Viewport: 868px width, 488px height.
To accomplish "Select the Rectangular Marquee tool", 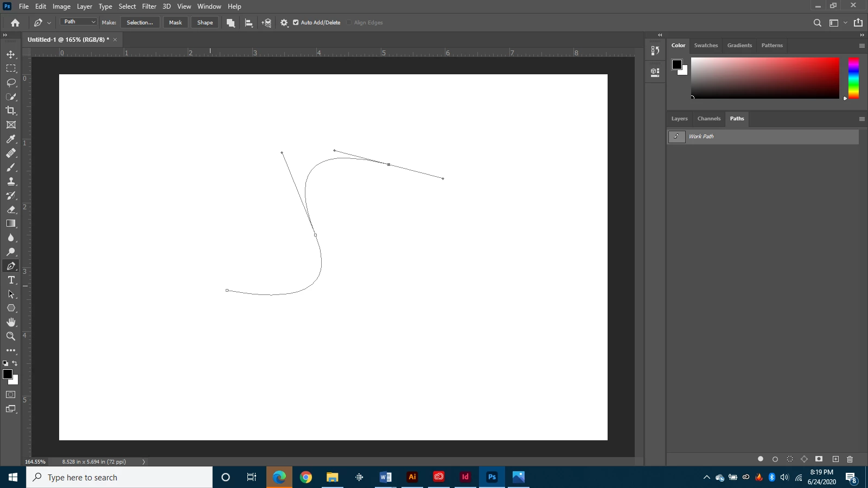I will coord(11,68).
